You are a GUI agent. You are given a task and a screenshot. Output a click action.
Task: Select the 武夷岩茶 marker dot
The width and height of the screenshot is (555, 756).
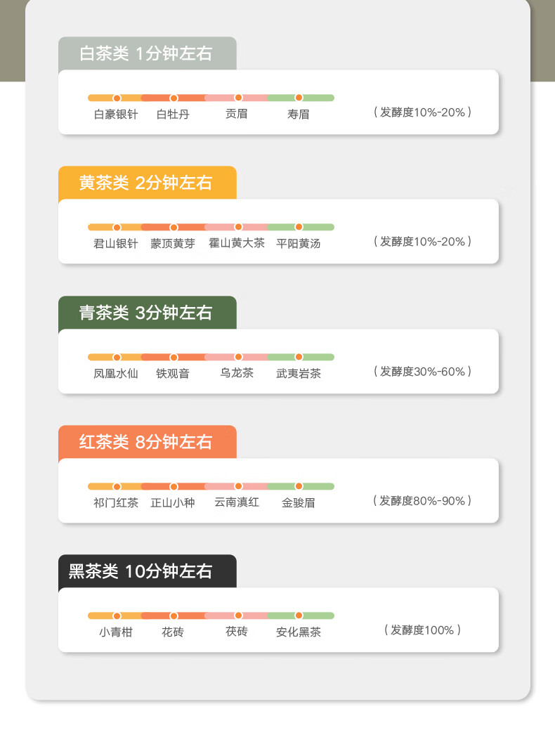299,357
